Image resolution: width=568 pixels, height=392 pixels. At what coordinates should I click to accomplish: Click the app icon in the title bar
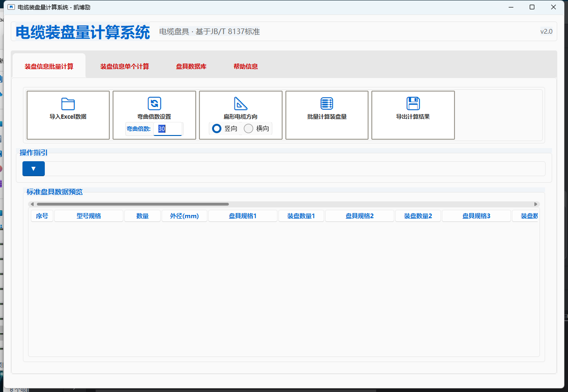point(11,7)
